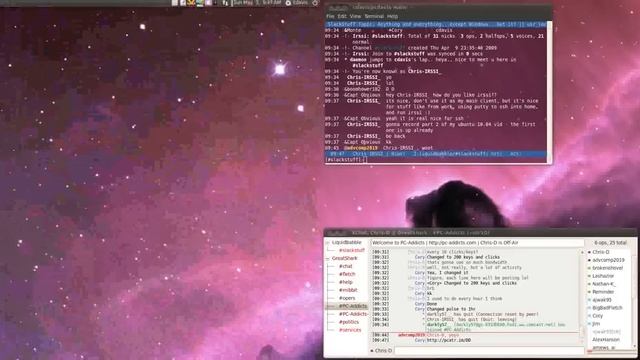Screen dimensions: 640x360
Task: Select the #help channel in XChat
Action: tap(346, 282)
